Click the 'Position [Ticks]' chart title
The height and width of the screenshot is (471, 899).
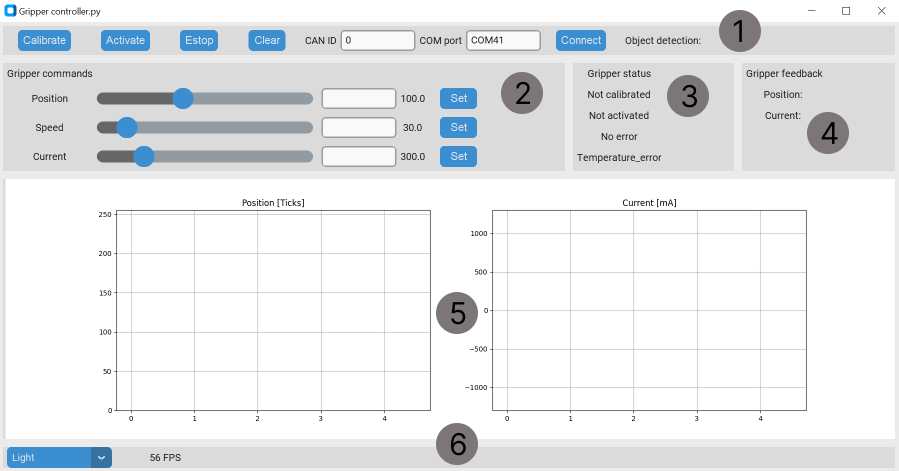click(x=273, y=203)
